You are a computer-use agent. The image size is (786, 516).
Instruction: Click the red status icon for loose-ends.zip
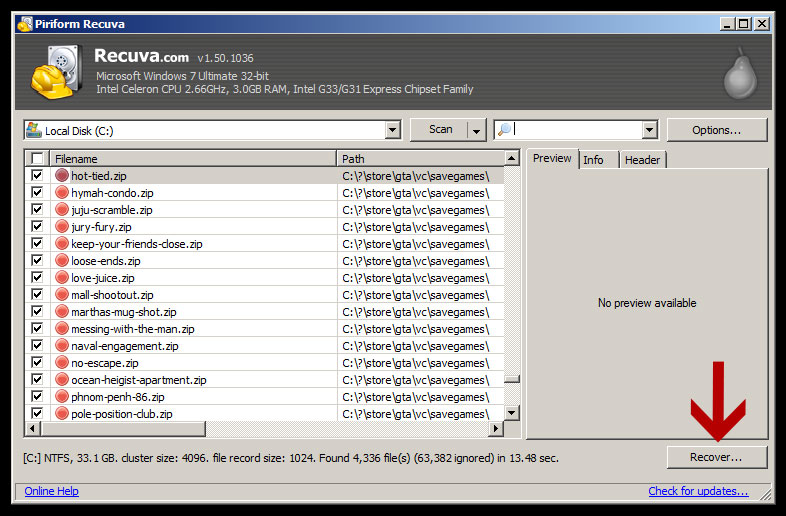pyautogui.click(x=62, y=261)
